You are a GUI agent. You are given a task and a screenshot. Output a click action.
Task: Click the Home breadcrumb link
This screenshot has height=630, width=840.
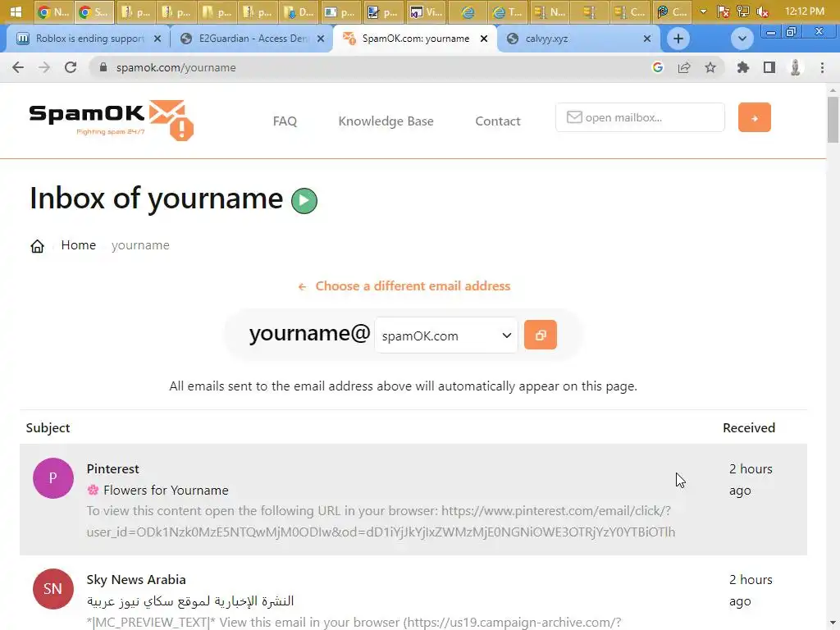pos(78,244)
